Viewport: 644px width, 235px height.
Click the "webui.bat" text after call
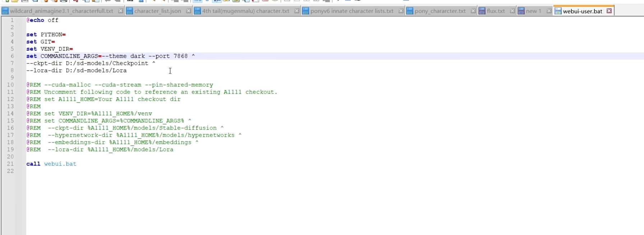pyautogui.click(x=60, y=164)
